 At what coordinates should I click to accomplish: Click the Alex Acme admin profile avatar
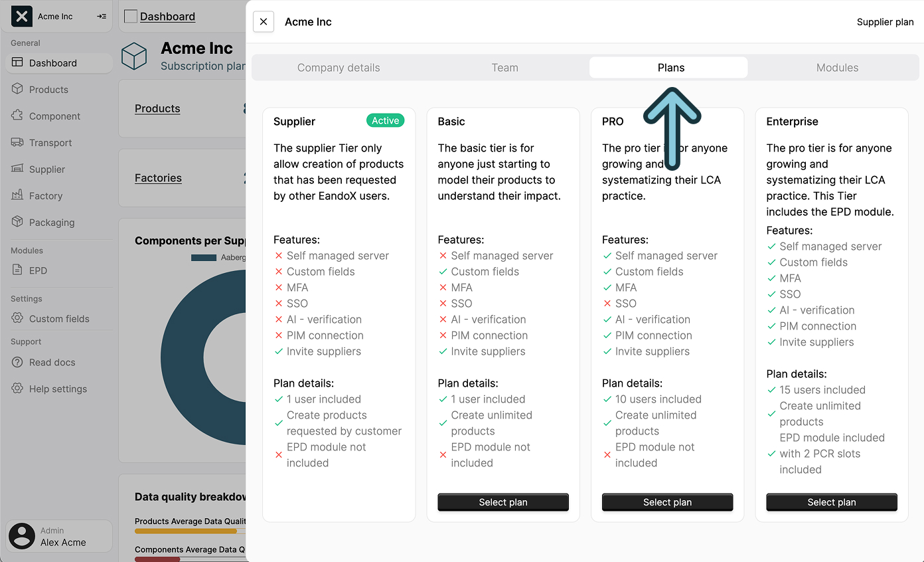tap(22, 536)
